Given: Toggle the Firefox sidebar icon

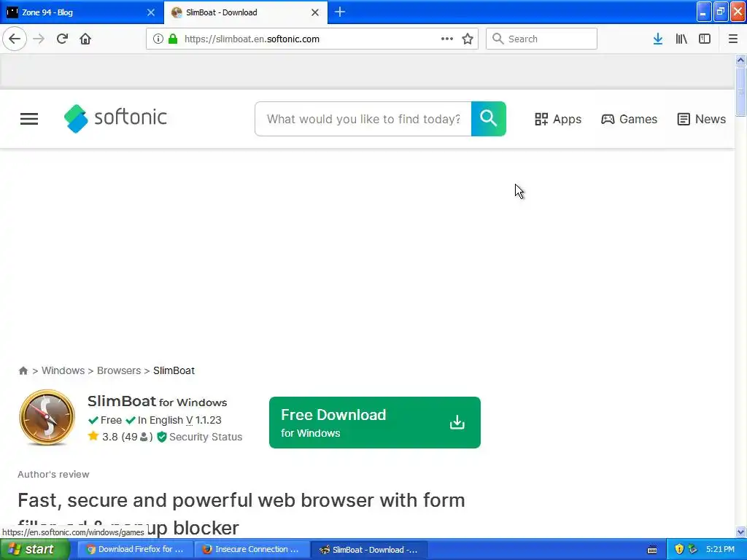Looking at the screenshot, I should click(705, 39).
